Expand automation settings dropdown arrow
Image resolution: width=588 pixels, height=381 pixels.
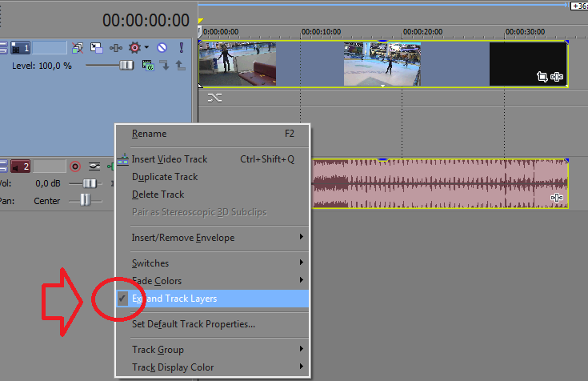click(x=146, y=47)
